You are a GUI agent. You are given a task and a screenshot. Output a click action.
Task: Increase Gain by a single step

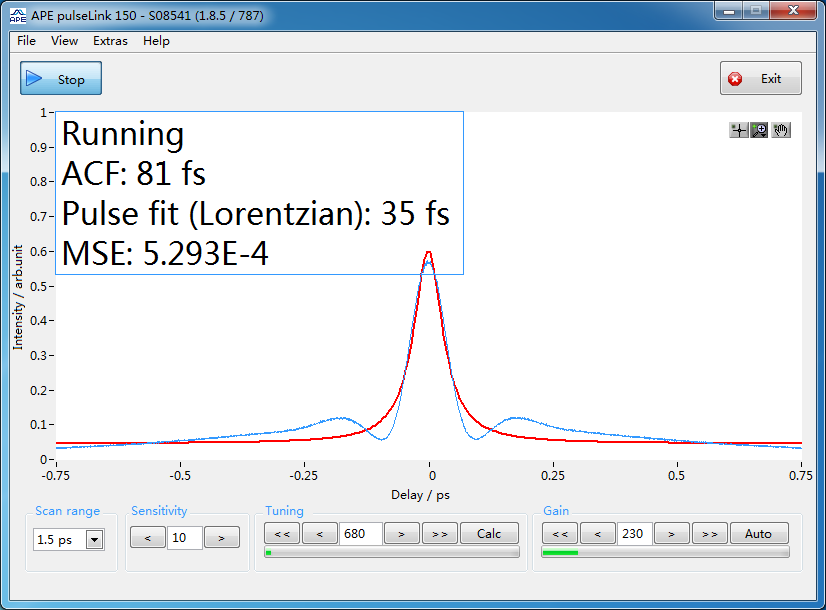[672, 534]
